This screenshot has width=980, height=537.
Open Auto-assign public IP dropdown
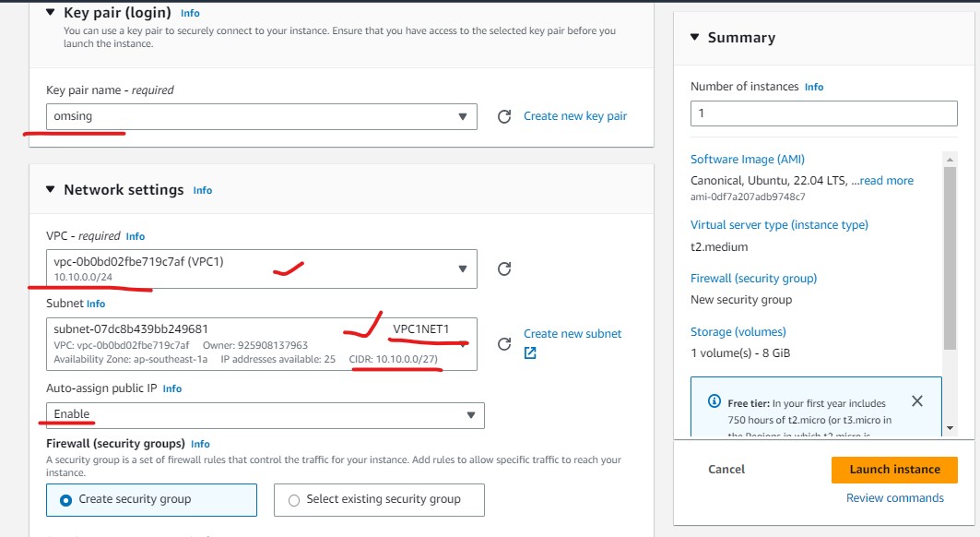click(265, 414)
